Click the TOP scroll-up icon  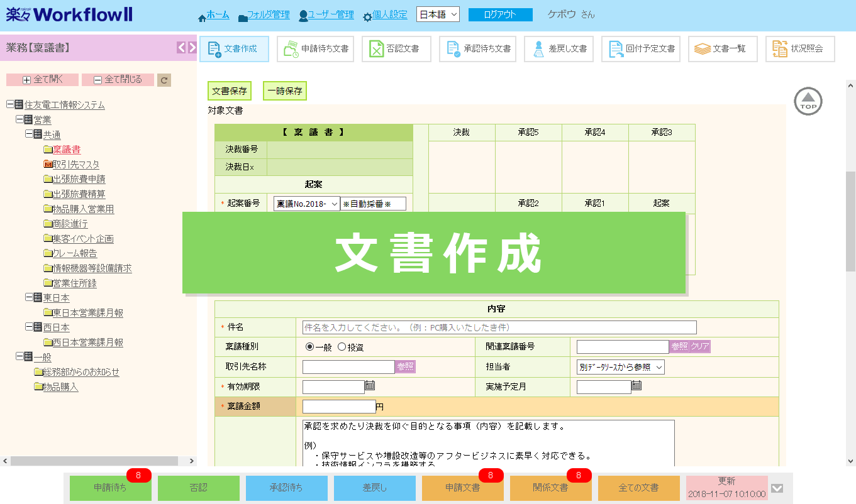(x=808, y=101)
